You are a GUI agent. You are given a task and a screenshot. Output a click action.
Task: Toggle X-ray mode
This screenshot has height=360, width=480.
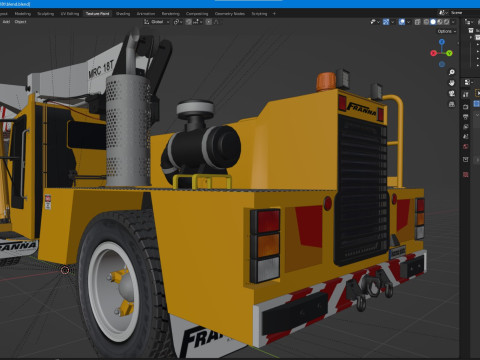pyautogui.click(x=417, y=22)
